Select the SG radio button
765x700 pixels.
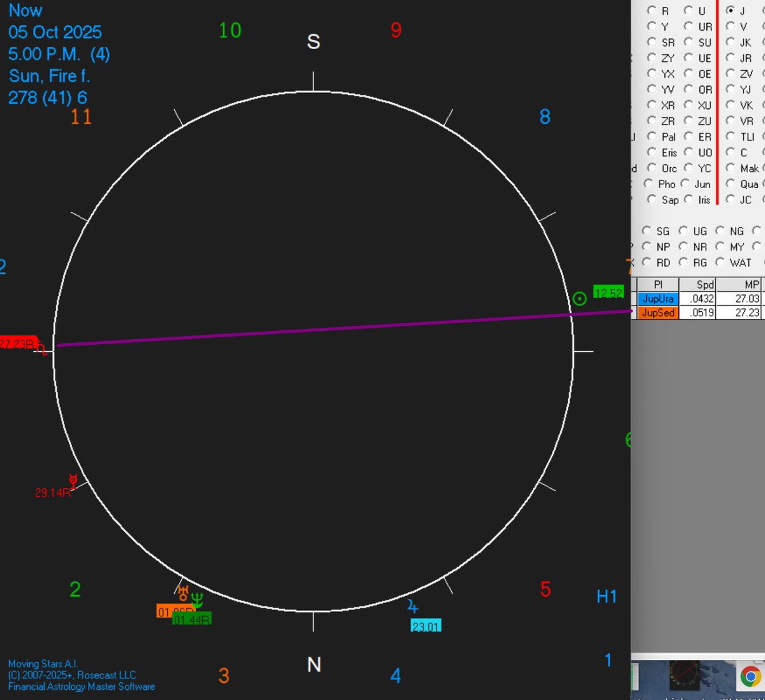646,230
